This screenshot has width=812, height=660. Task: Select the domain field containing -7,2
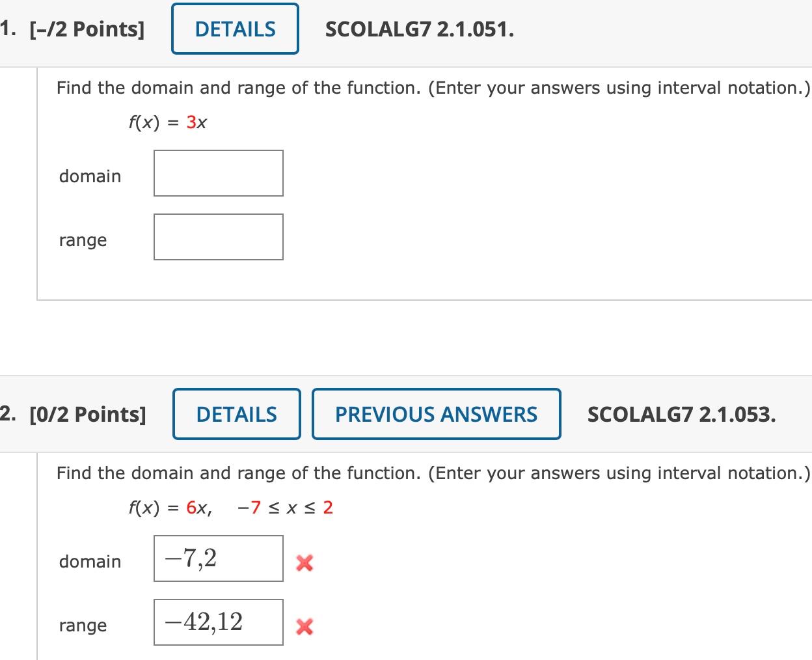coord(218,558)
